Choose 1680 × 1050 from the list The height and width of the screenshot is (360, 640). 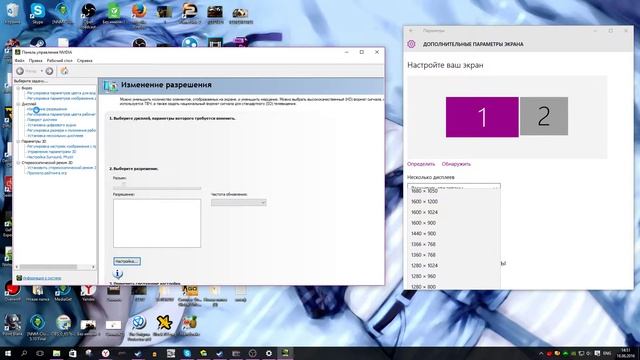tap(454, 191)
